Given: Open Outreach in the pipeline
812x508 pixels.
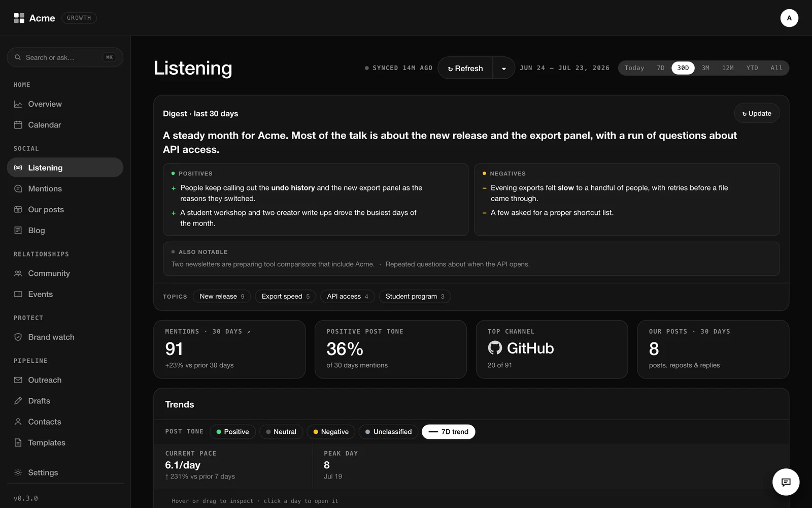Looking at the screenshot, I should coord(65,380).
